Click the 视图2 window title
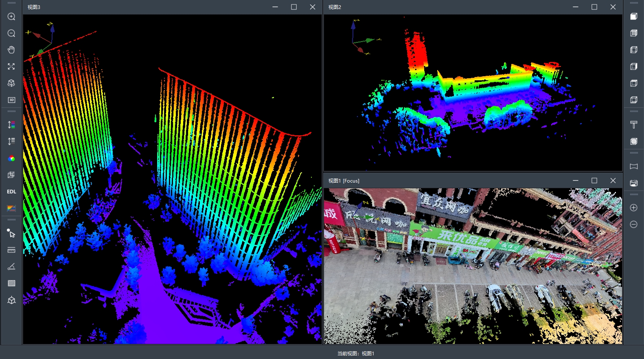This screenshot has height=359, width=644. [335, 7]
